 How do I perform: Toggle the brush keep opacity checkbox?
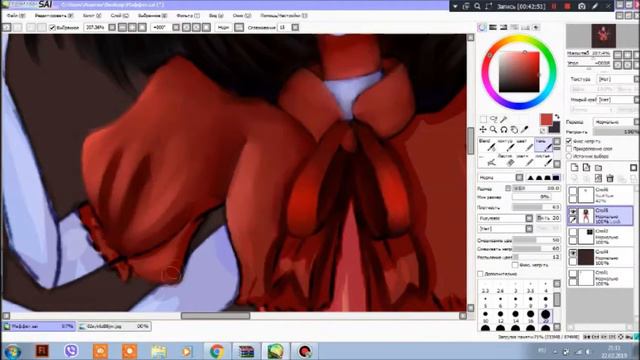[516, 265]
